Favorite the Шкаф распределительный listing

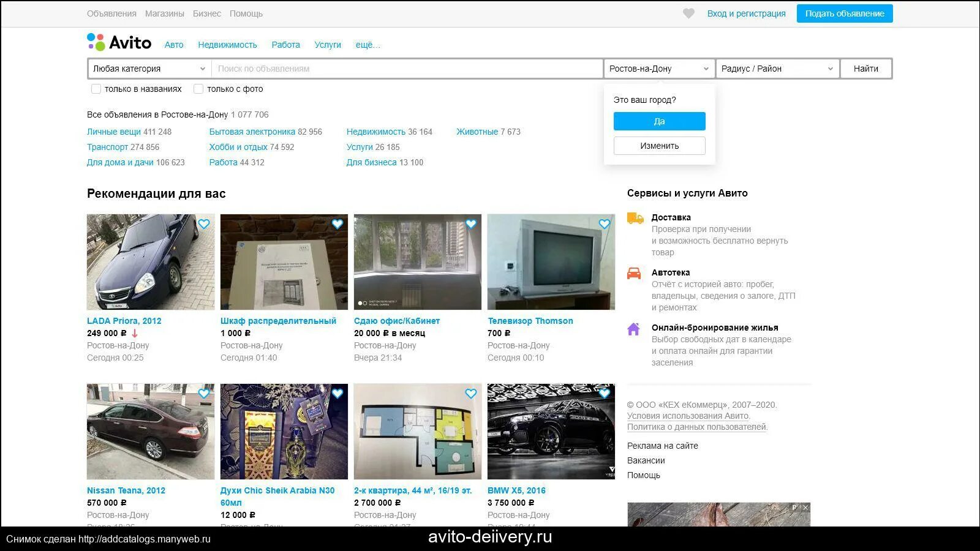(x=337, y=224)
